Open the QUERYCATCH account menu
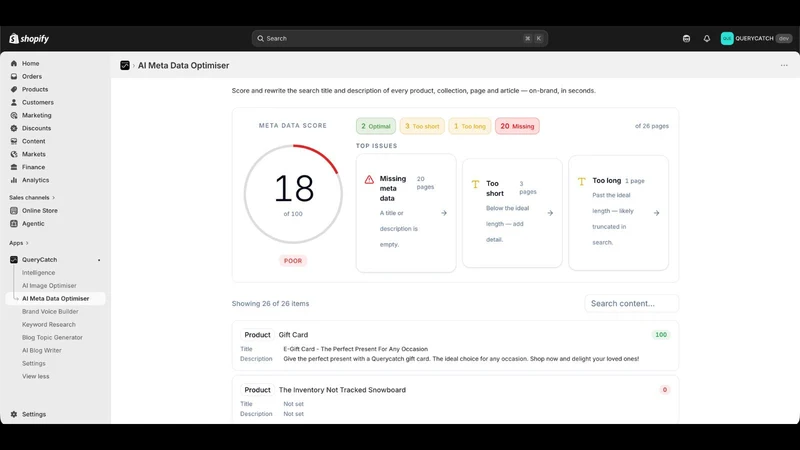 [756, 38]
